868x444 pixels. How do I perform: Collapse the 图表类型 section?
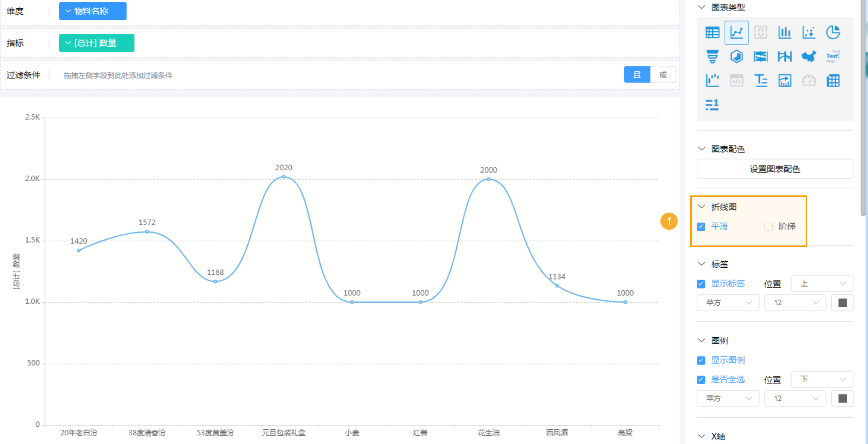701,7
